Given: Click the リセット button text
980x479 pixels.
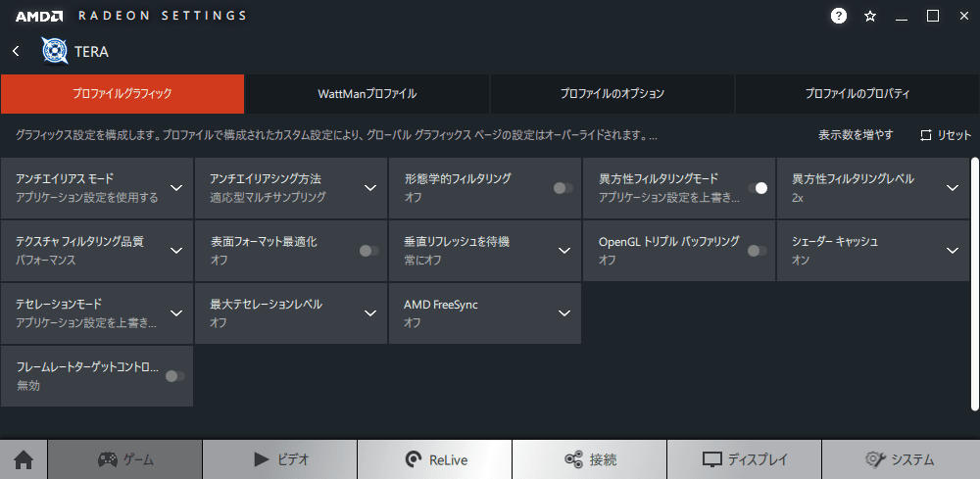Looking at the screenshot, I should coord(955,135).
